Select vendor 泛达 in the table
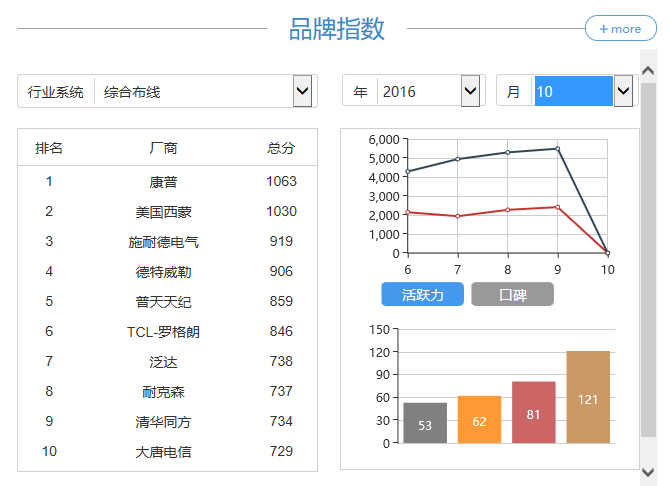This screenshot has height=486, width=670. (x=163, y=362)
